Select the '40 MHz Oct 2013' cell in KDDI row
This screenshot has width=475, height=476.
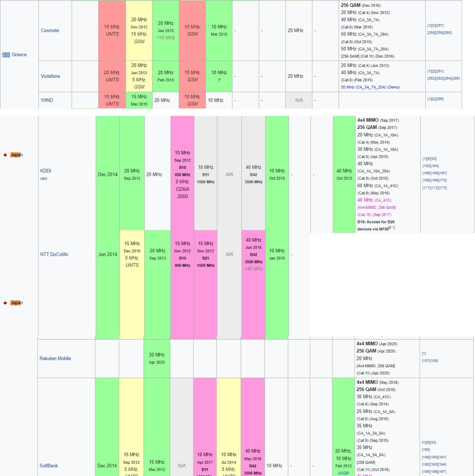(x=344, y=175)
